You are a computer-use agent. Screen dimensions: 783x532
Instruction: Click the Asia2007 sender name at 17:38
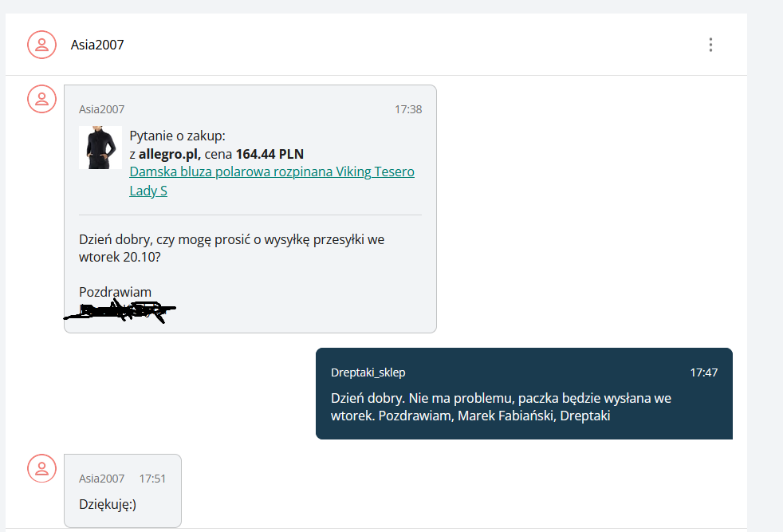point(101,109)
